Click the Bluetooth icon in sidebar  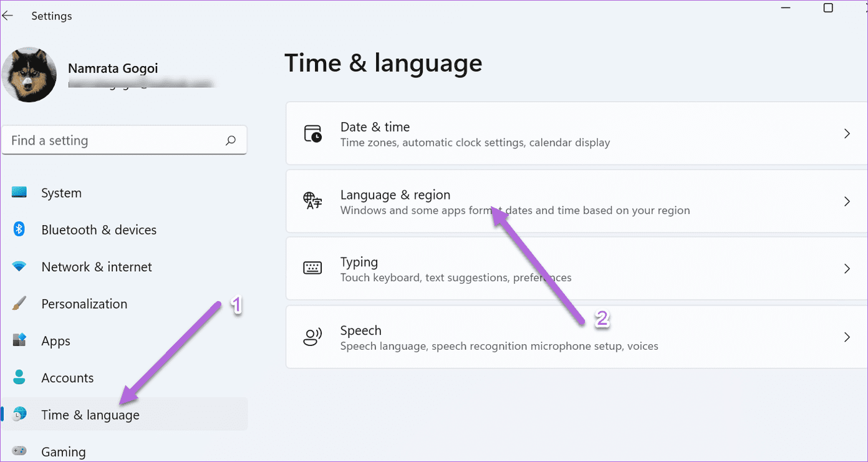[19, 229]
